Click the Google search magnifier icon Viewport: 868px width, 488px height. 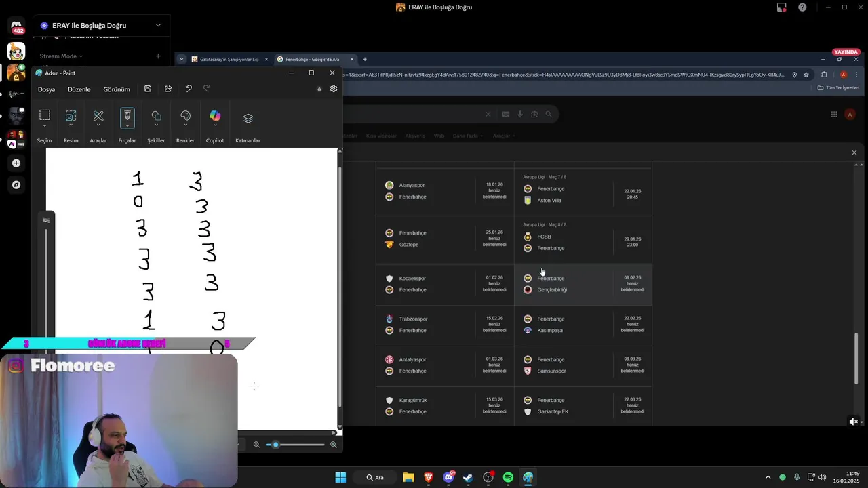[549, 115]
